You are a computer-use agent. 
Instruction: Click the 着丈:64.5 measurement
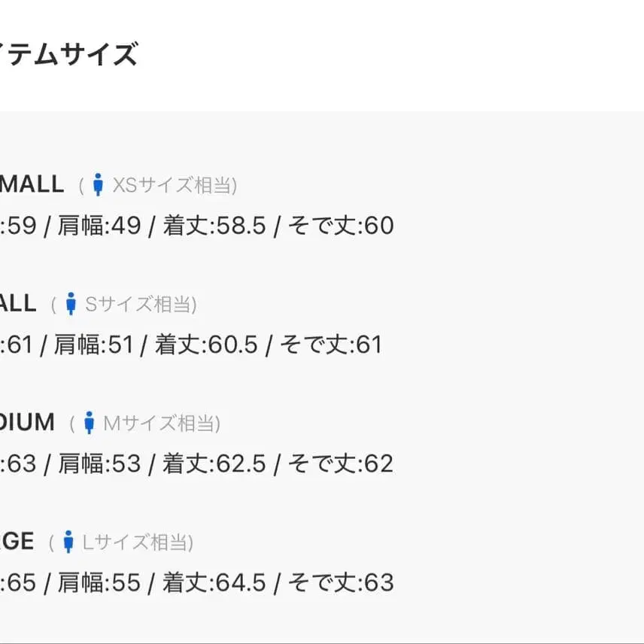(214, 582)
